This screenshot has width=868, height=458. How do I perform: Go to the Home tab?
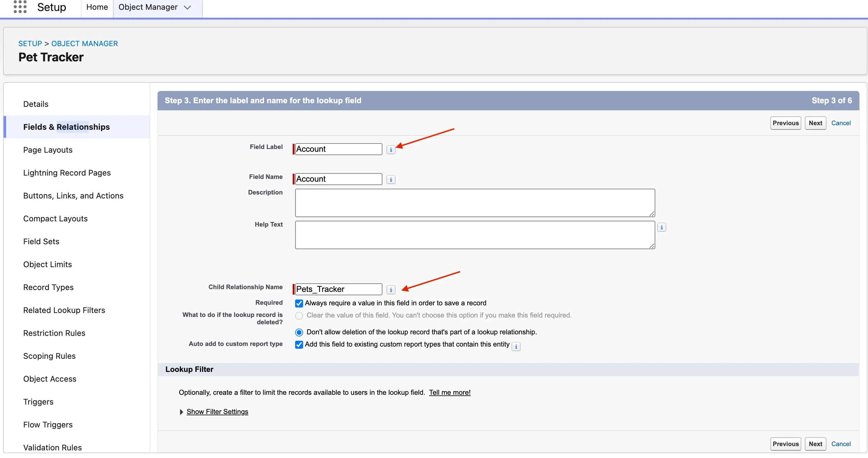(97, 7)
